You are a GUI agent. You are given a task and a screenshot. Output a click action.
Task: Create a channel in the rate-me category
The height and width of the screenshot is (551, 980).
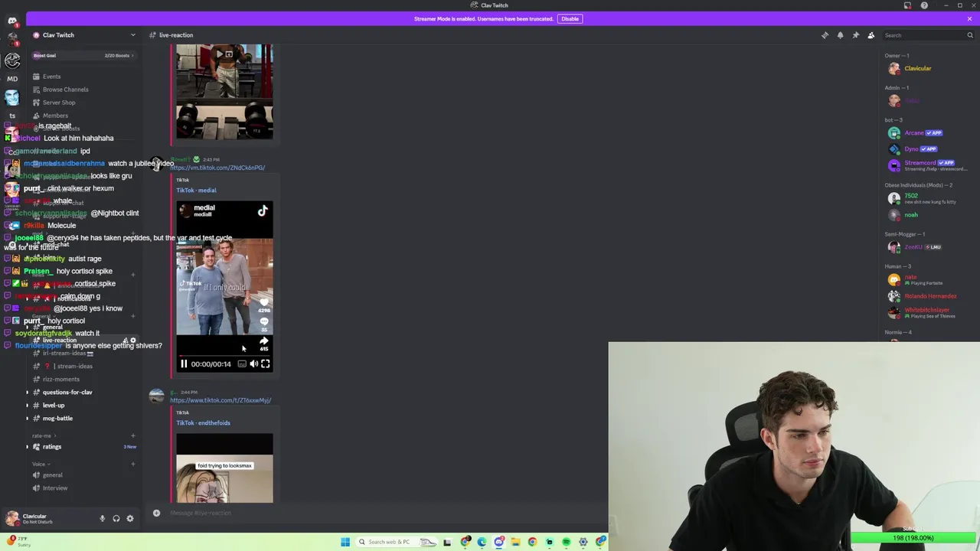[x=133, y=435]
